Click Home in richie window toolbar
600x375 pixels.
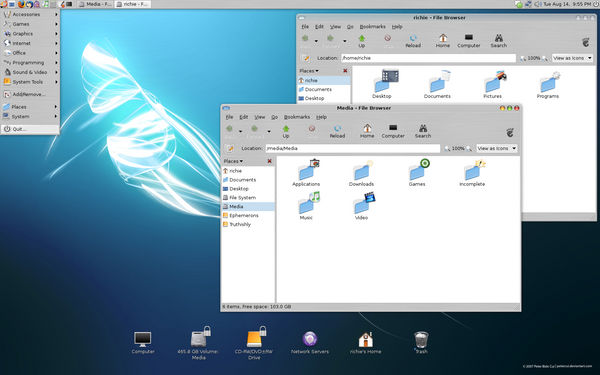point(443,41)
